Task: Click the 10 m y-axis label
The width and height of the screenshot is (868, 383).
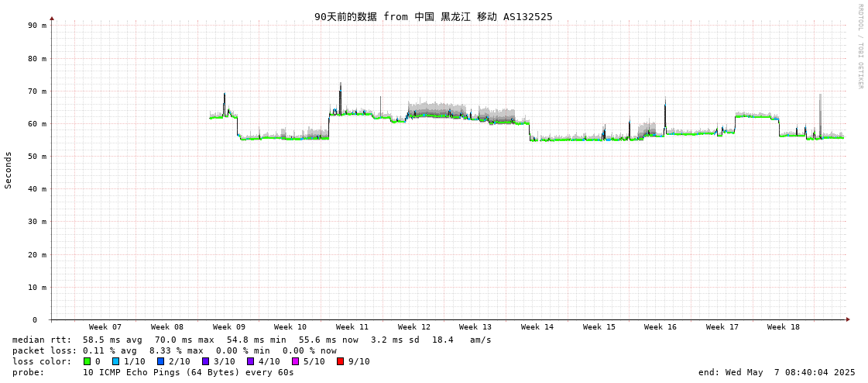Action: click(x=36, y=287)
